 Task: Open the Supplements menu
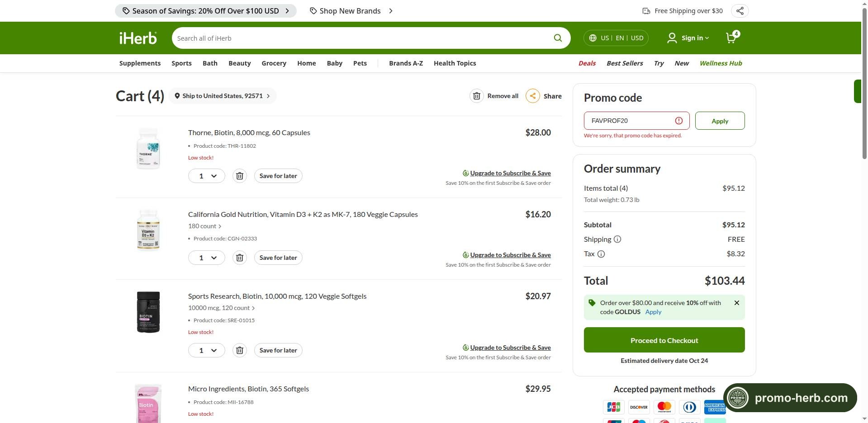[x=140, y=63]
